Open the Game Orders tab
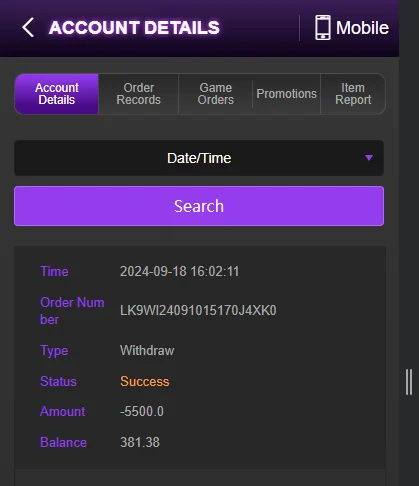The image size is (419, 486). coord(216,94)
